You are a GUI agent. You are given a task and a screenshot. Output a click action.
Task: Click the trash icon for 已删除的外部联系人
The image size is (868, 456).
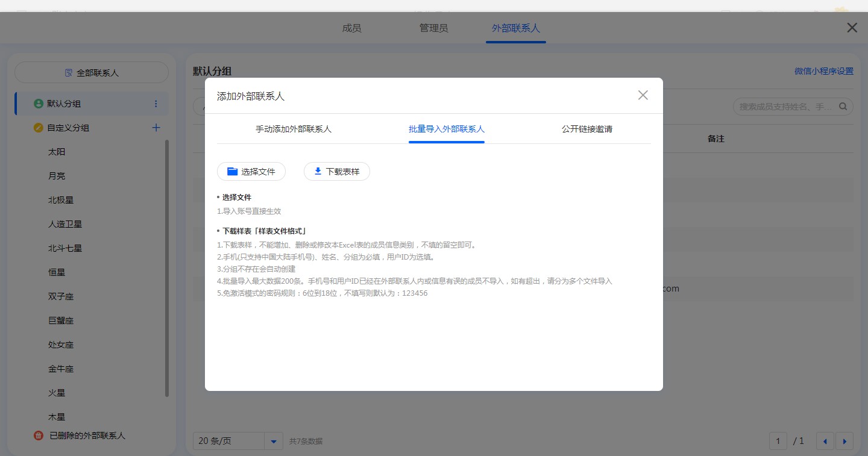[39, 436]
